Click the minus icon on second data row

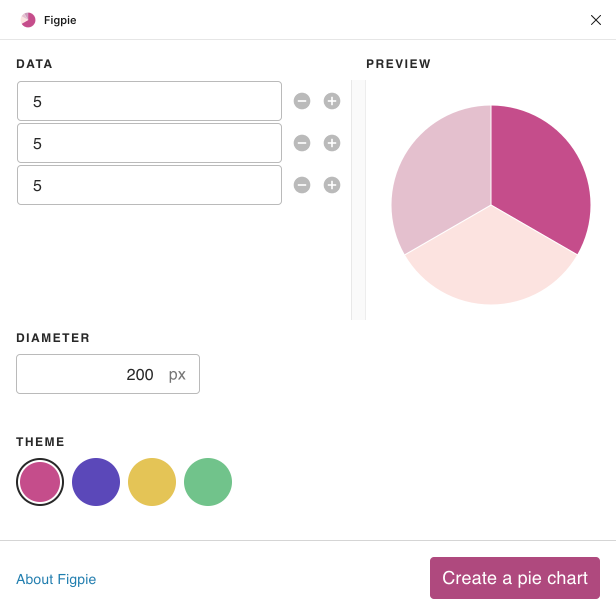coord(302,143)
